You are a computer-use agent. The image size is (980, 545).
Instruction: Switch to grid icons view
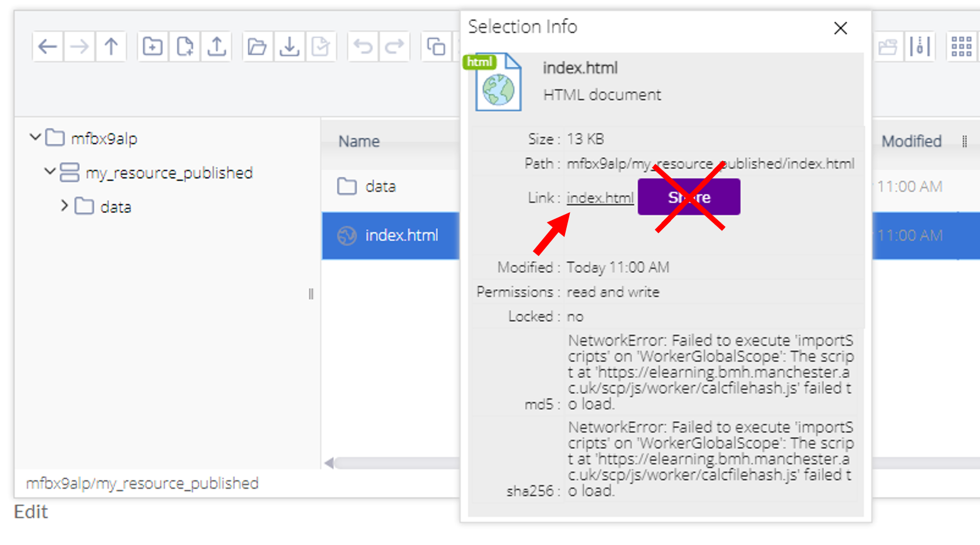(x=961, y=46)
